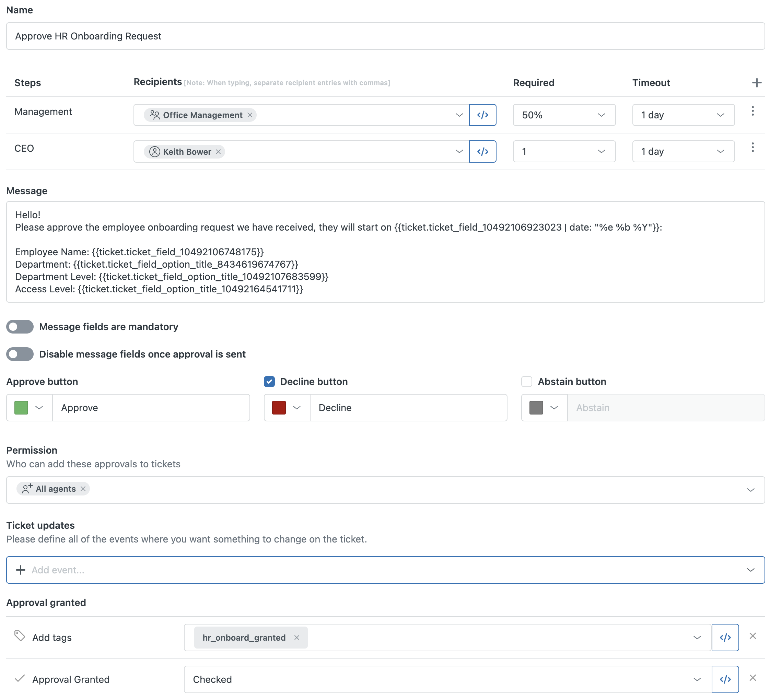This screenshot has width=770, height=700.
Task: Click the CEO step name
Action: coord(24,148)
